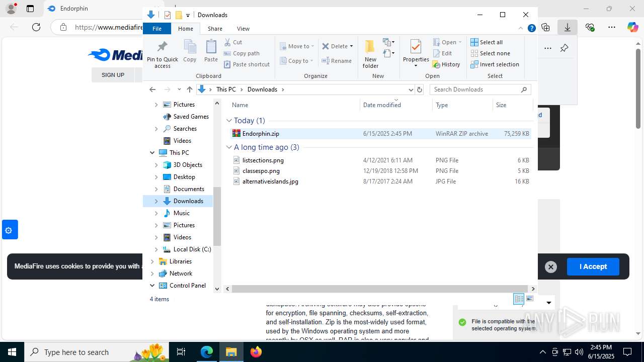Image resolution: width=644 pixels, height=362 pixels.
Task: Open History from the ribbon
Action: pos(446,64)
